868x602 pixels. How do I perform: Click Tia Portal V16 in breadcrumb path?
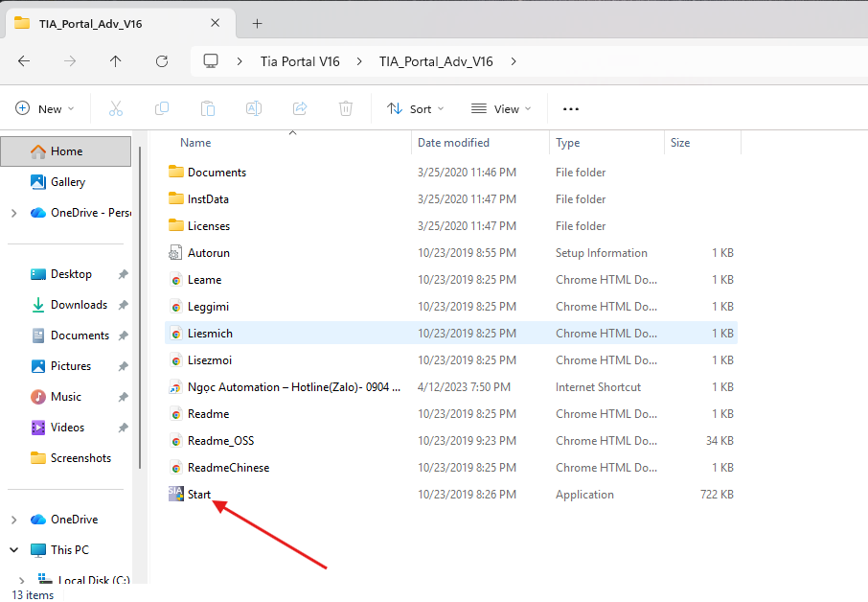click(300, 61)
